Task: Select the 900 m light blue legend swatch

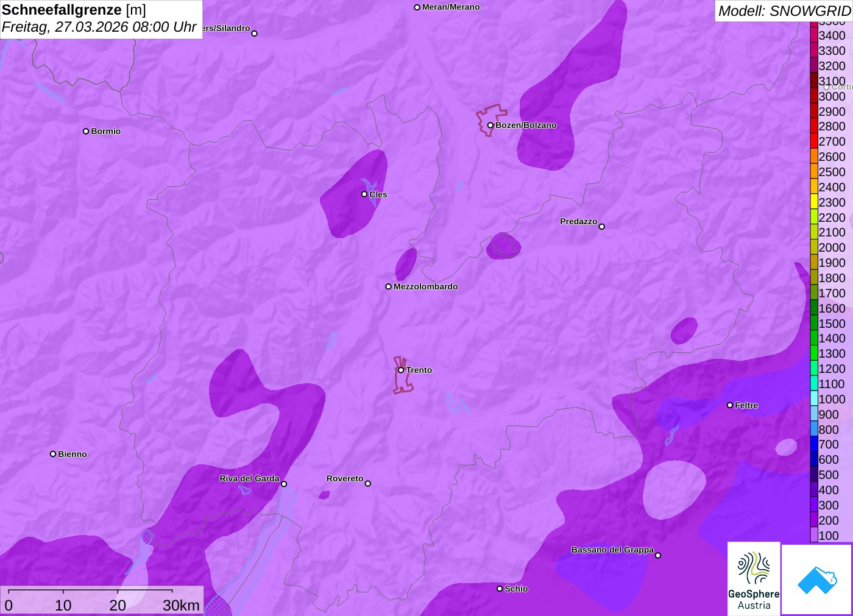Action: tap(814, 414)
